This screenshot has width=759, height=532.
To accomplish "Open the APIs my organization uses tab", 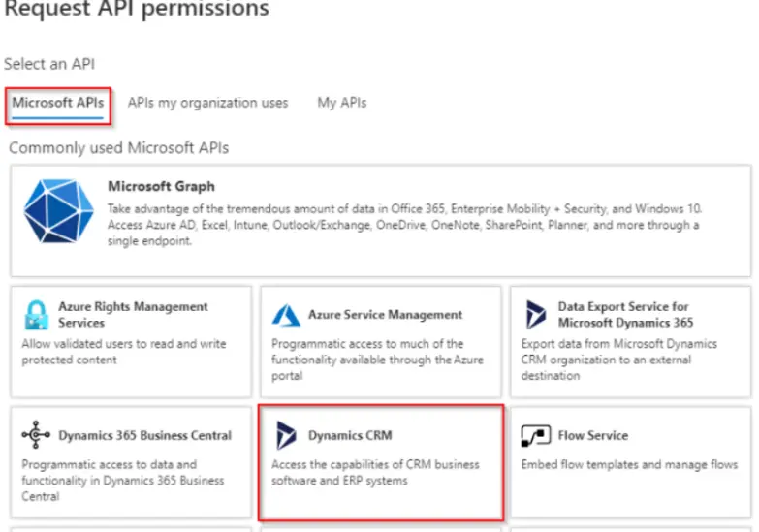I will click(207, 103).
